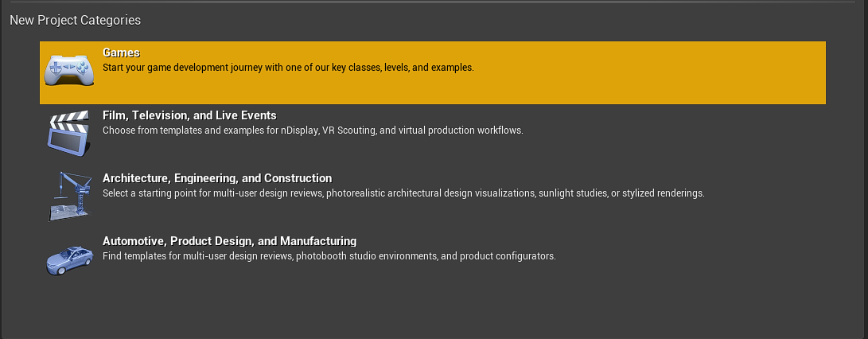Click the nDisplay and VR Scouting description

click(313, 131)
